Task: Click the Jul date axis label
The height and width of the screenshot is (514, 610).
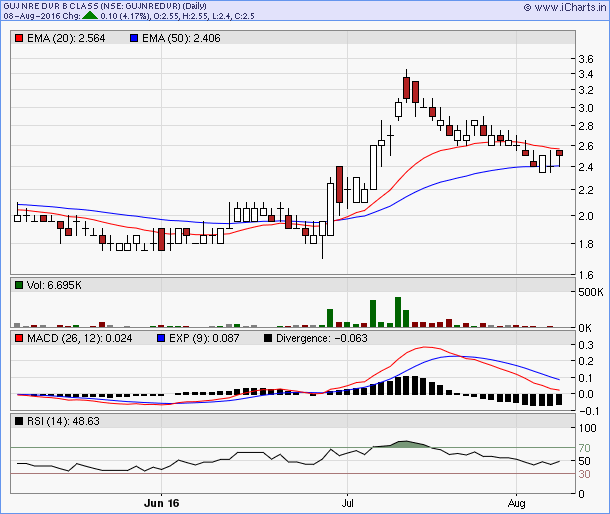Action: (347, 503)
